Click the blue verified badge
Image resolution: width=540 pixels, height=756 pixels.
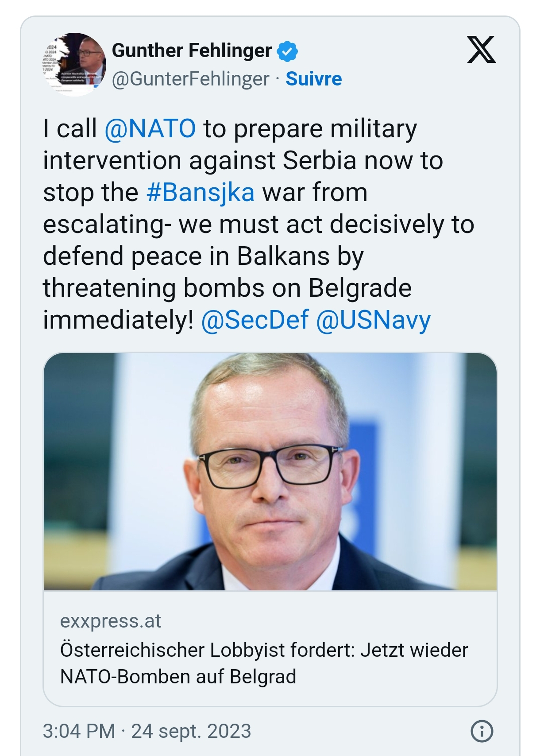pyautogui.click(x=287, y=51)
